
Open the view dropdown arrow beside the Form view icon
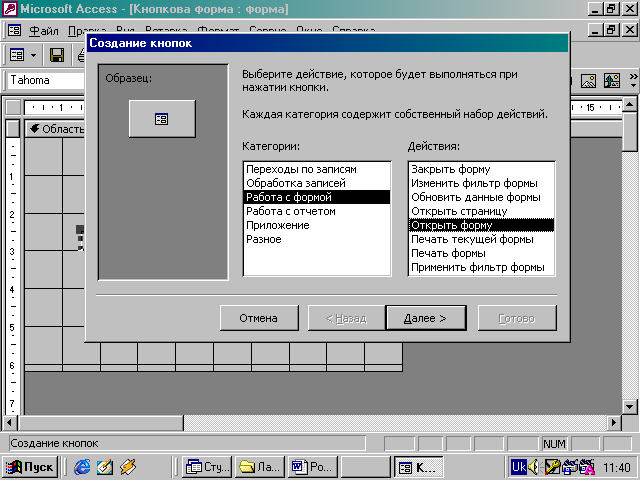tap(33, 55)
